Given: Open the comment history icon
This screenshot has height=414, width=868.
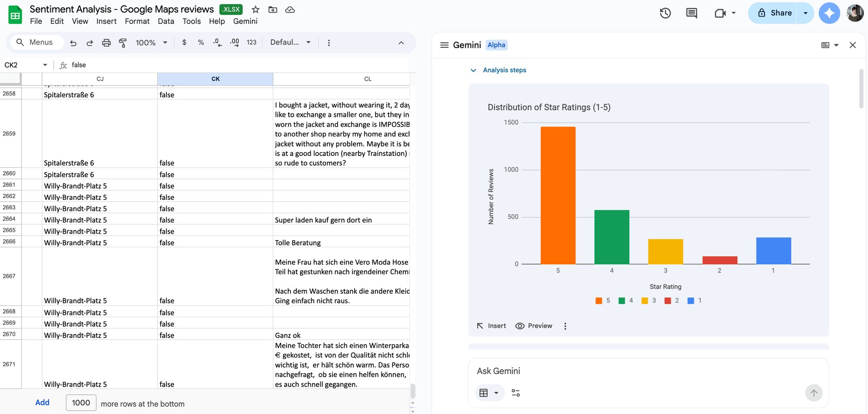Looking at the screenshot, I should 691,13.
